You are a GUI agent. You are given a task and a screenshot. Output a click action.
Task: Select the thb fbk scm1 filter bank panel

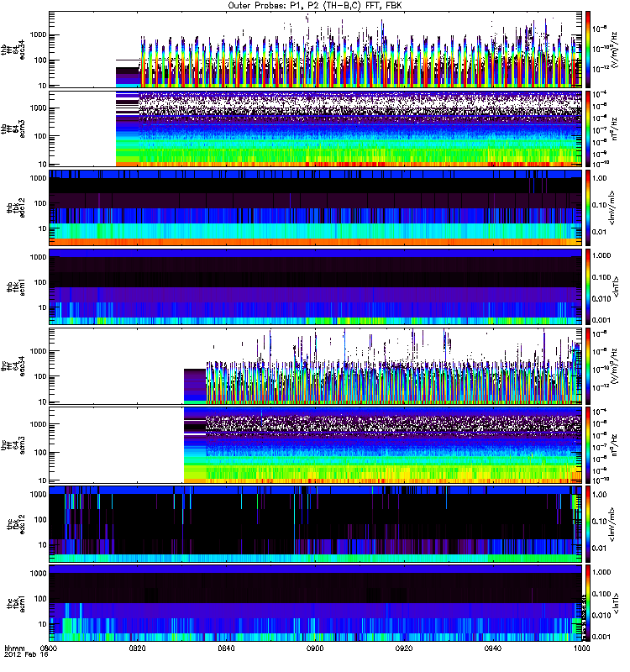point(316,286)
